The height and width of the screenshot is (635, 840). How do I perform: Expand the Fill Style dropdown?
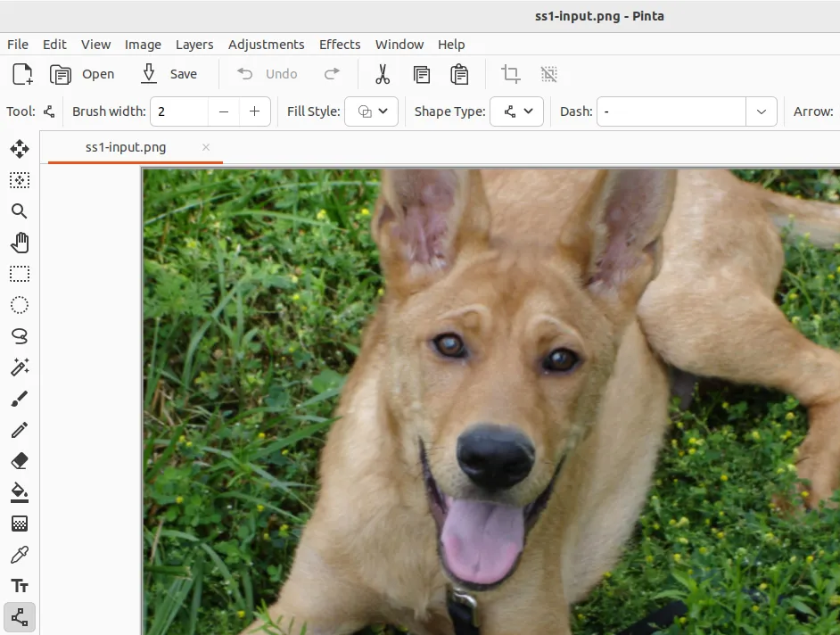coord(371,111)
